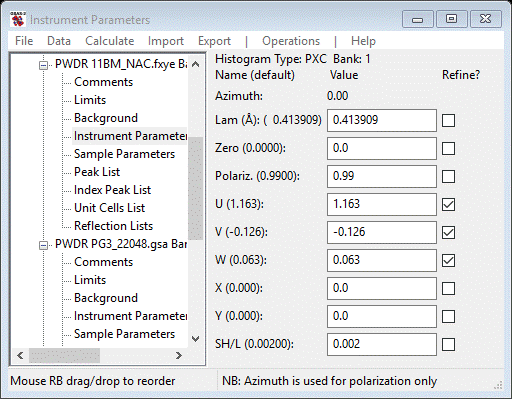Enable refinement of Lam wavelength
The width and height of the screenshot is (512, 399).
pyautogui.click(x=448, y=120)
